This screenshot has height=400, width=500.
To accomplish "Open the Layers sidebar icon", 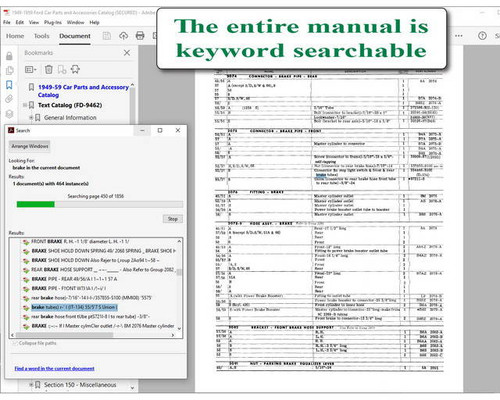I will (x=9, y=114).
